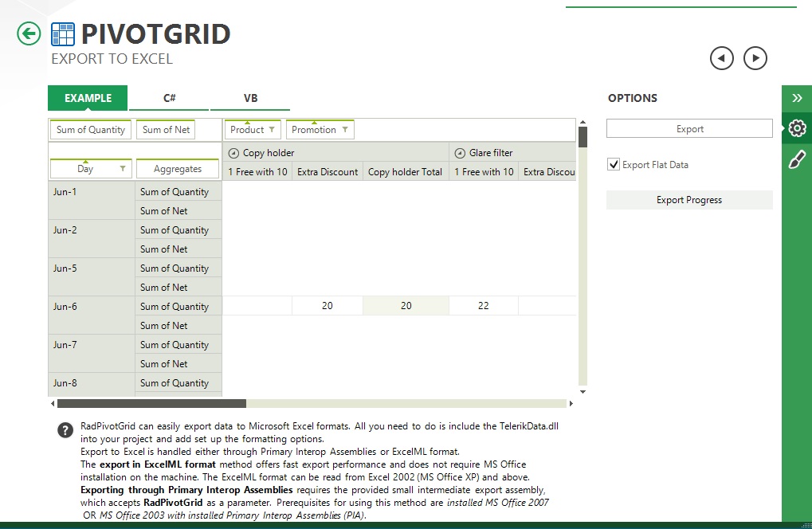The height and width of the screenshot is (529, 812).
Task: Switch to the C# code tab
Action: point(169,98)
